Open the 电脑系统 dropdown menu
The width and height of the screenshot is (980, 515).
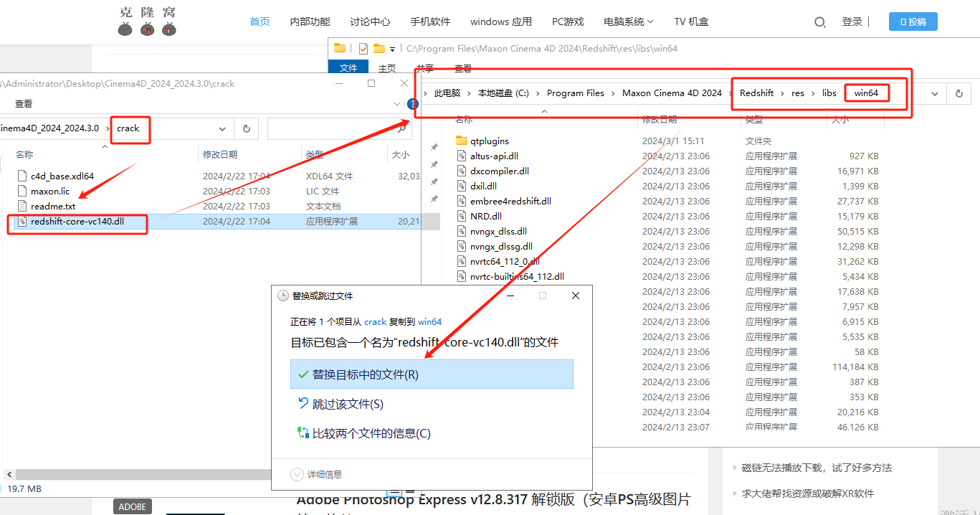pos(629,22)
